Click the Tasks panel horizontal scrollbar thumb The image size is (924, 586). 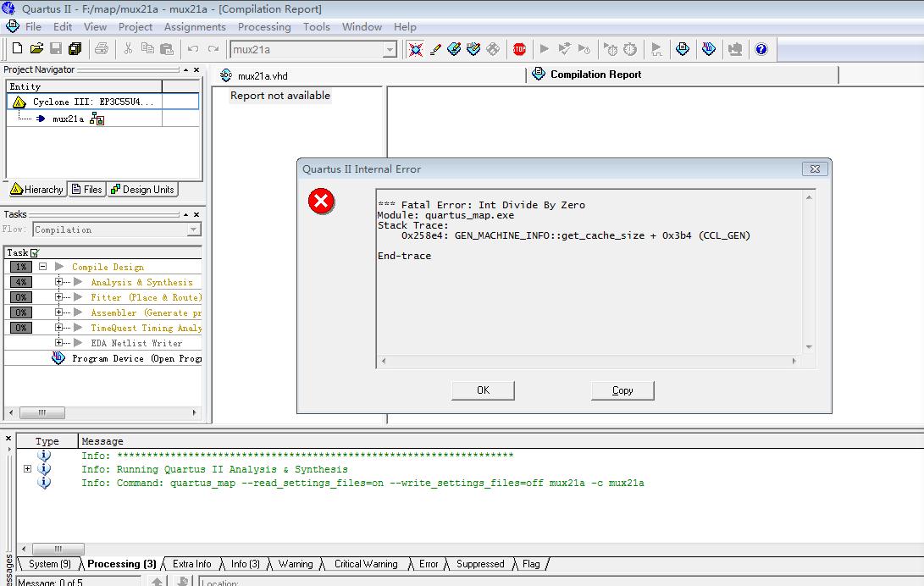click(42, 413)
